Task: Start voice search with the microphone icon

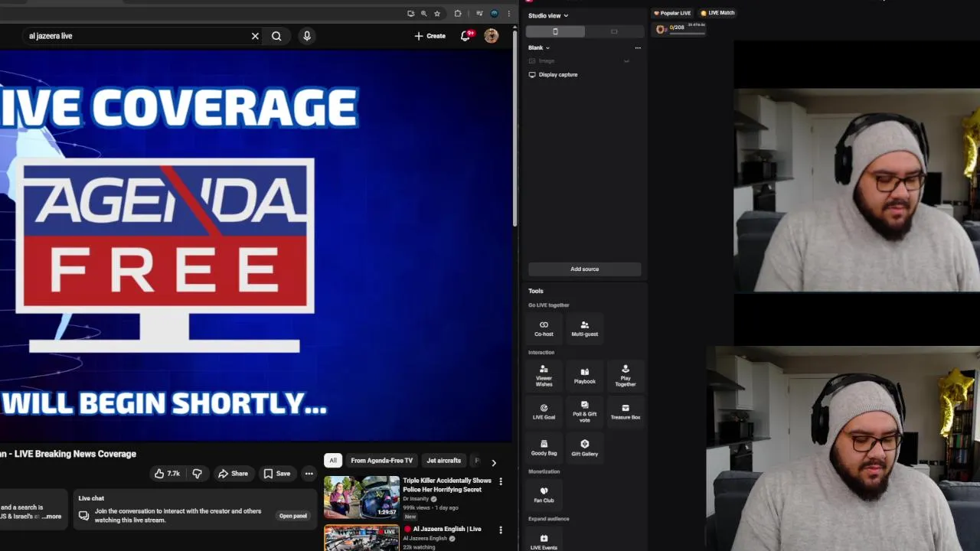Action: point(307,36)
